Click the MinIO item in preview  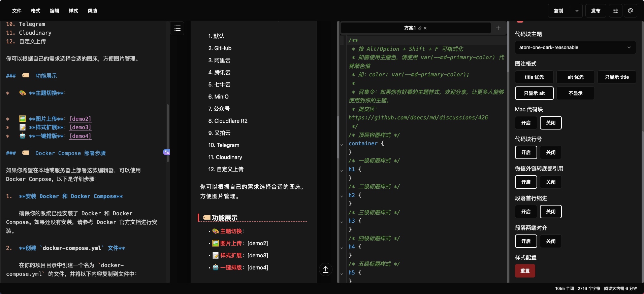(x=219, y=97)
